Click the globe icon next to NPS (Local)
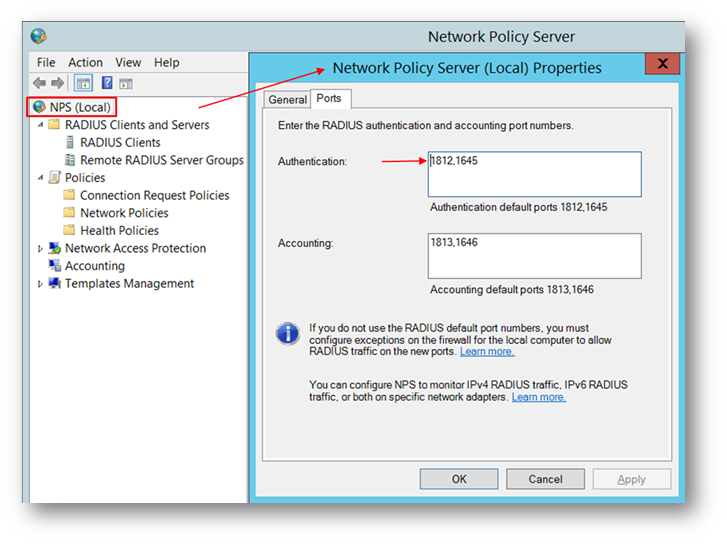The width and height of the screenshot is (727, 545). [x=39, y=107]
